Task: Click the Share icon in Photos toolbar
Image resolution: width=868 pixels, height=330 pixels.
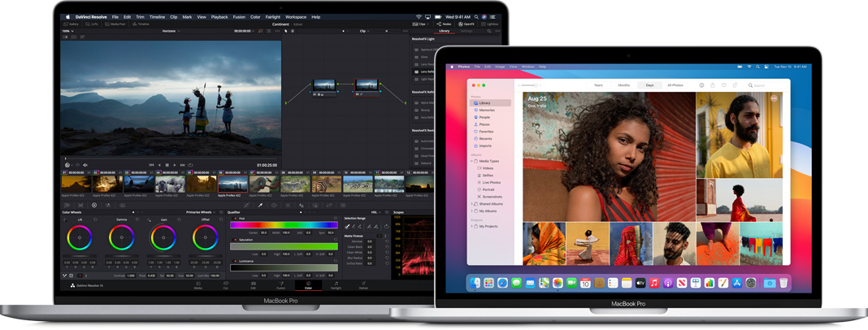Action: pyautogui.click(x=712, y=85)
